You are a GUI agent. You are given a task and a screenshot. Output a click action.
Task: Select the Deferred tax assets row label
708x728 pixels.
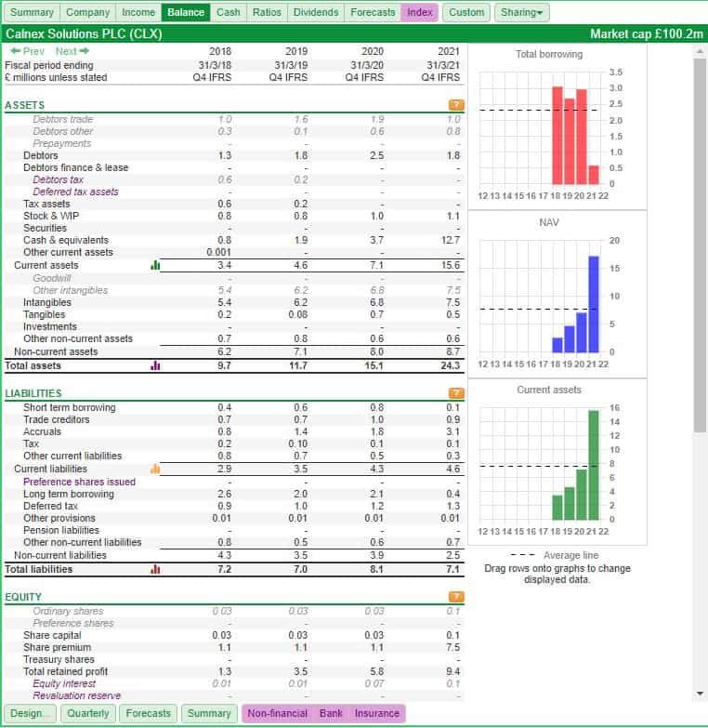[x=75, y=192]
